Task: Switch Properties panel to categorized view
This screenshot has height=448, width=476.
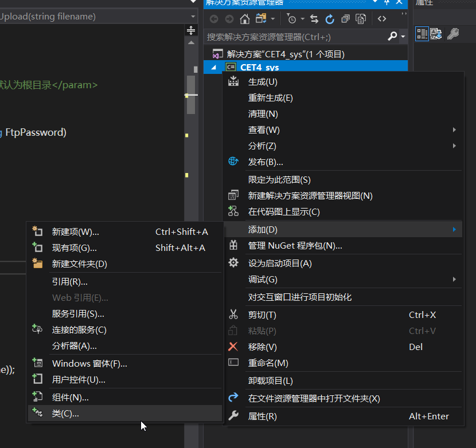Action: [x=422, y=34]
